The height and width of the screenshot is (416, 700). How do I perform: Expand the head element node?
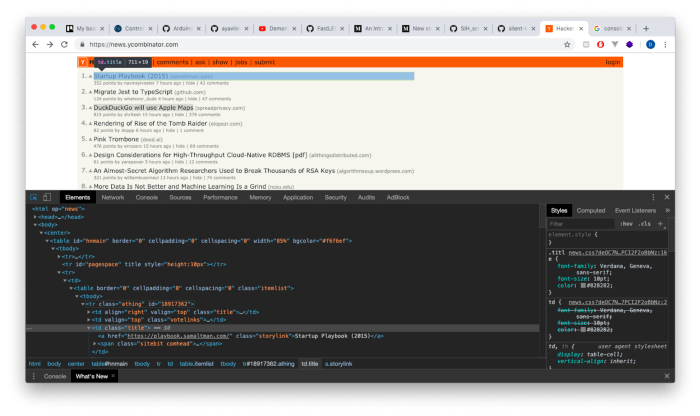coord(35,217)
